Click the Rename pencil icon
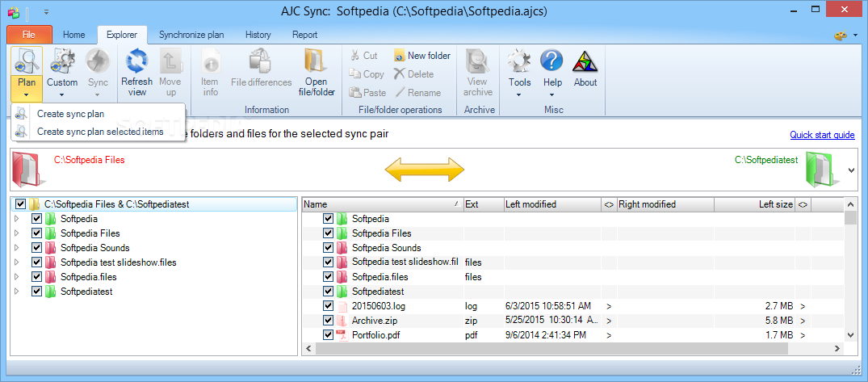The image size is (868, 382). pos(399,92)
